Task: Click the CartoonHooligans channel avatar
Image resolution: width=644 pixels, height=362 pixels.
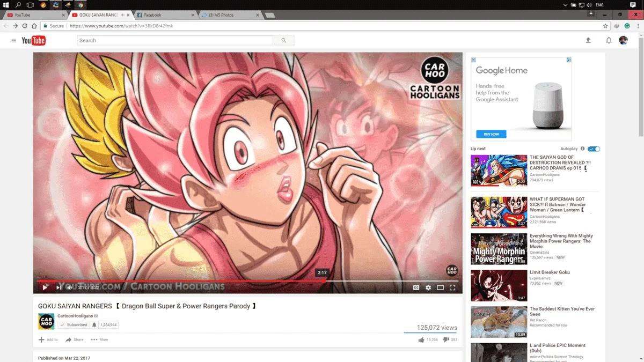Action: [46, 322]
